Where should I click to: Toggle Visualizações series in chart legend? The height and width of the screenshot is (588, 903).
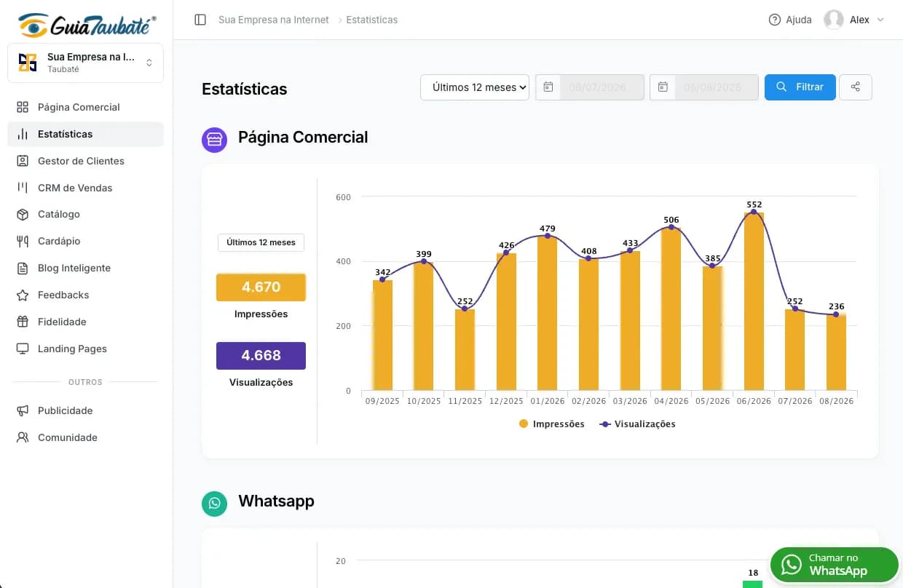pyautogui.click(x=637, y=424)
